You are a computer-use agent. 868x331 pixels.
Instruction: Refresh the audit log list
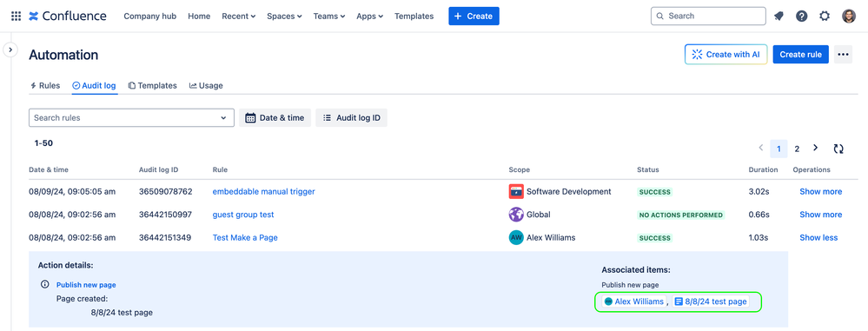(x=838, y=149)
